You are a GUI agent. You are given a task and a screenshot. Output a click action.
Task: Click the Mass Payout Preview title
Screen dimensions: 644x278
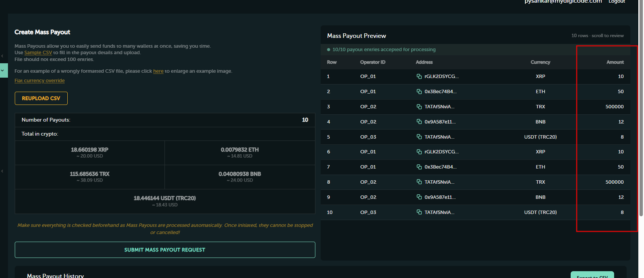(357, 36)
